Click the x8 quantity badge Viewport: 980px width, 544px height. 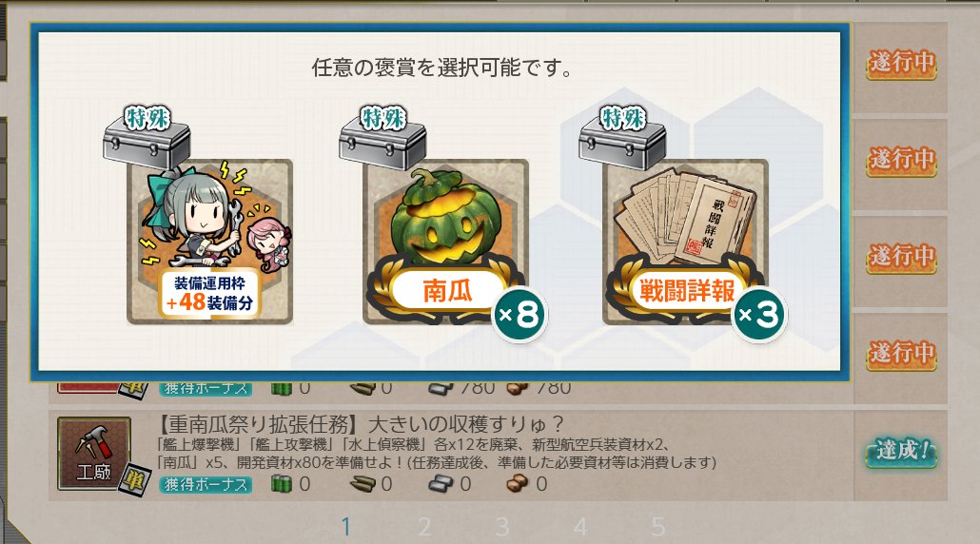coord(520,315)
